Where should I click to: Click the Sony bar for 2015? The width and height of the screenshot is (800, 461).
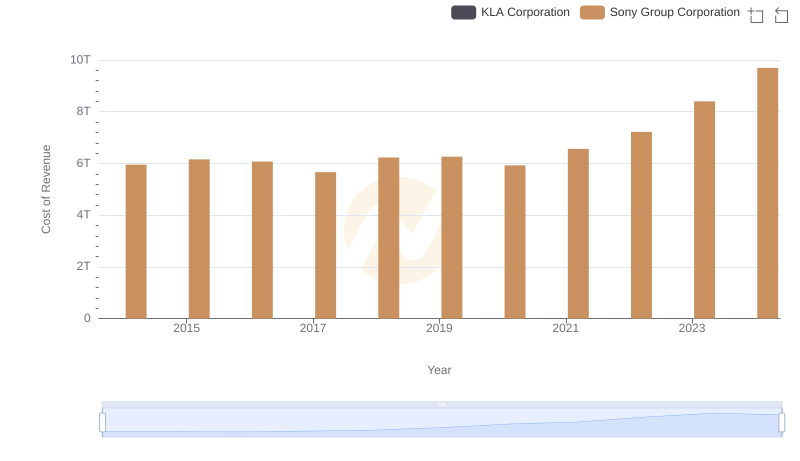coord(199,239)
